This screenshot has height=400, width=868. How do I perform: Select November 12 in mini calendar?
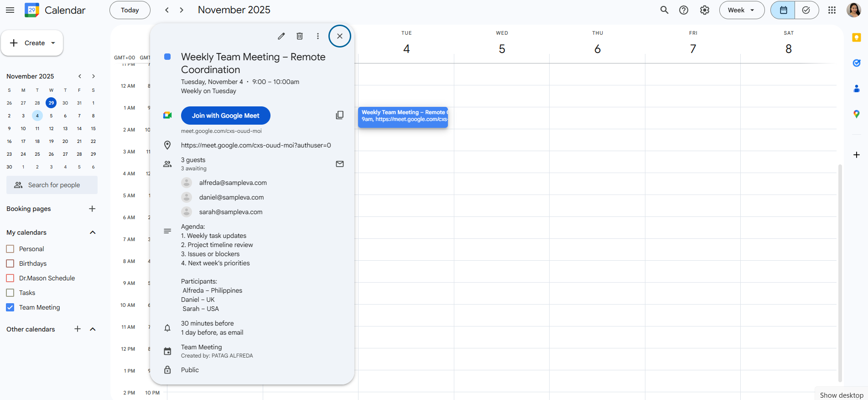coord(51,129)
